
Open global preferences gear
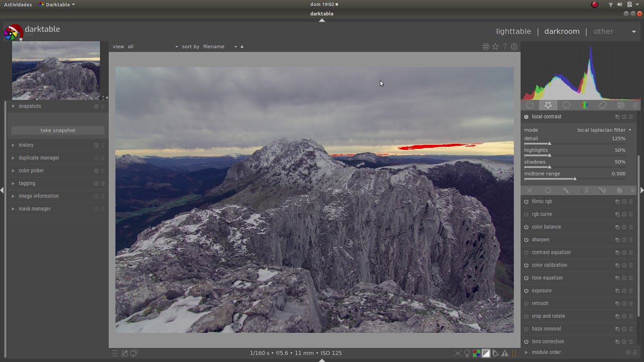tap(514, 47)
